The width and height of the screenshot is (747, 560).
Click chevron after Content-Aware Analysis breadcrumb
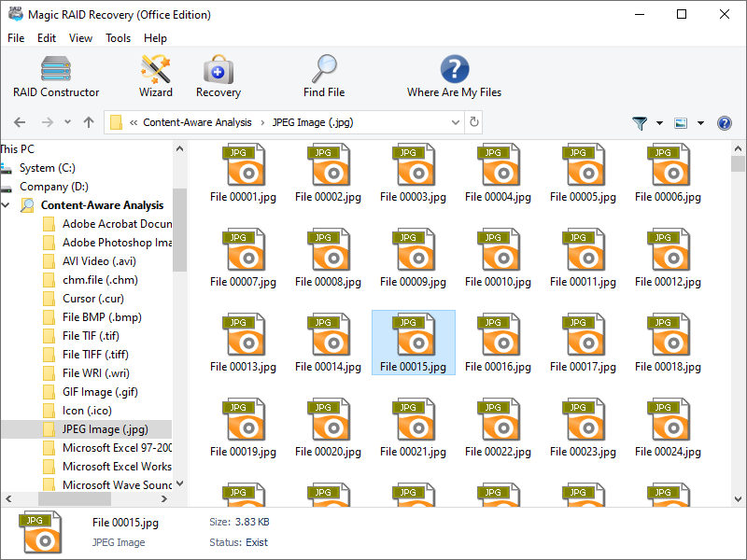pyautogui.click(x=262, y=122)
